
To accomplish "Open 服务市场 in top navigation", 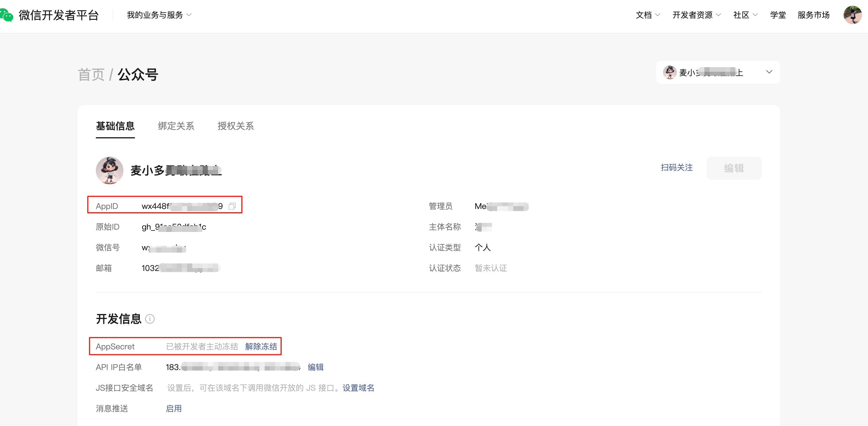I will (x=813, y=15).
